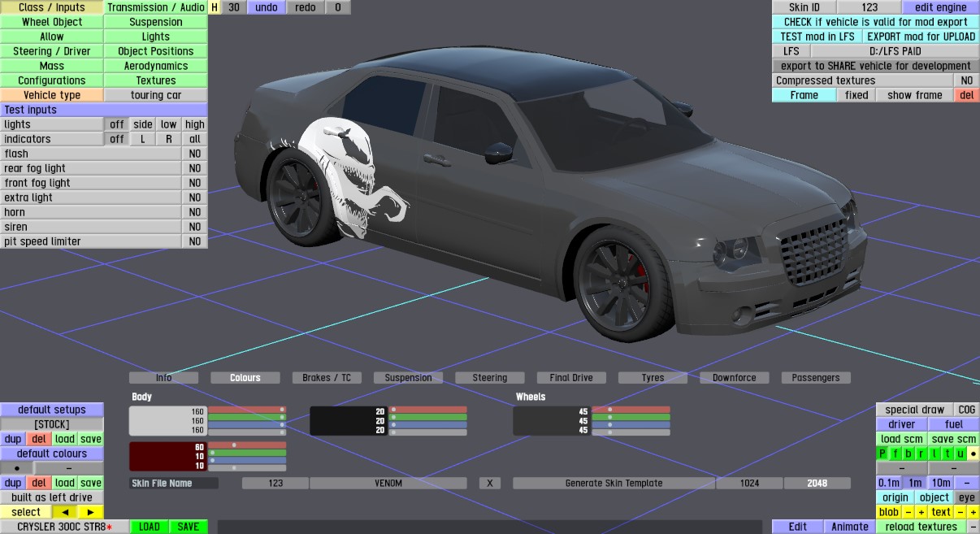Click the X button next to VENOM
This screenshot has height=534, width=980.
(x=489, y=483)
